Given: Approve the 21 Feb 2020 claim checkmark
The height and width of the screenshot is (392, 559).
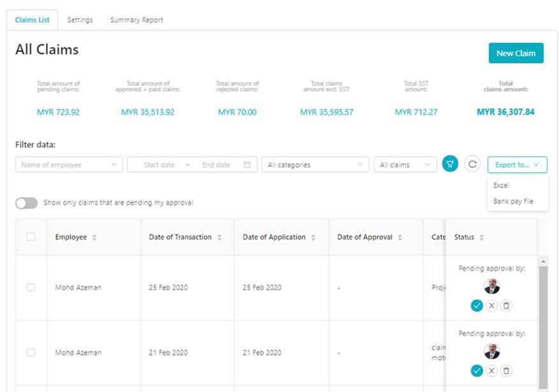Looking at the screenshot, I should pos(477,371).
